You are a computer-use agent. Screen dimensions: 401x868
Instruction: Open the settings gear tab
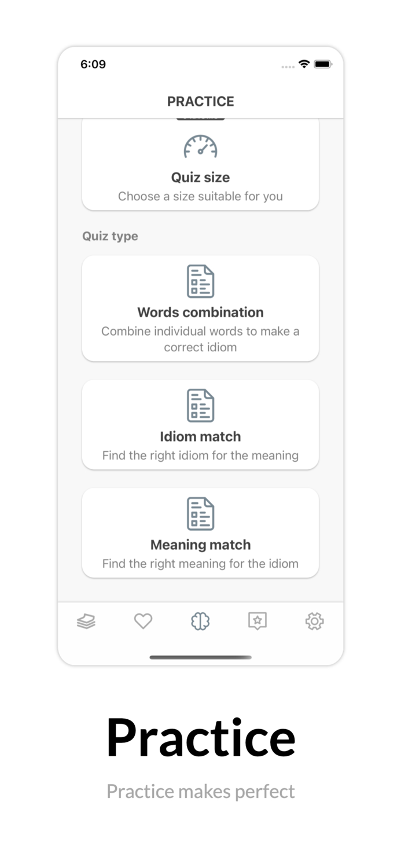click(314, 621)
